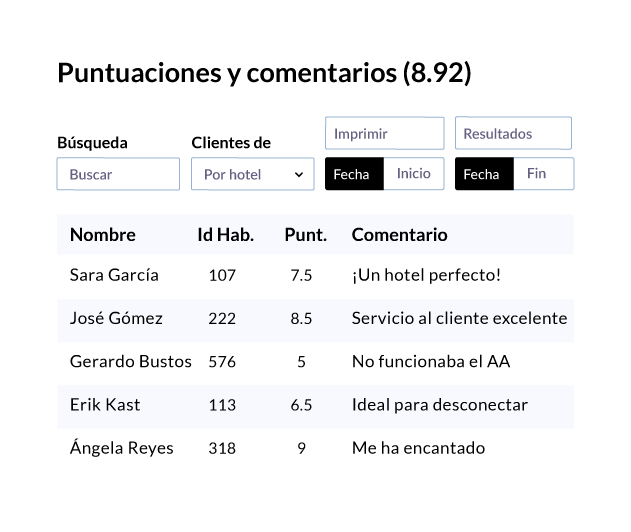Open the Por hotel dropdown
The width and height of the screenshot is (631, 532).
coord(252,174)
